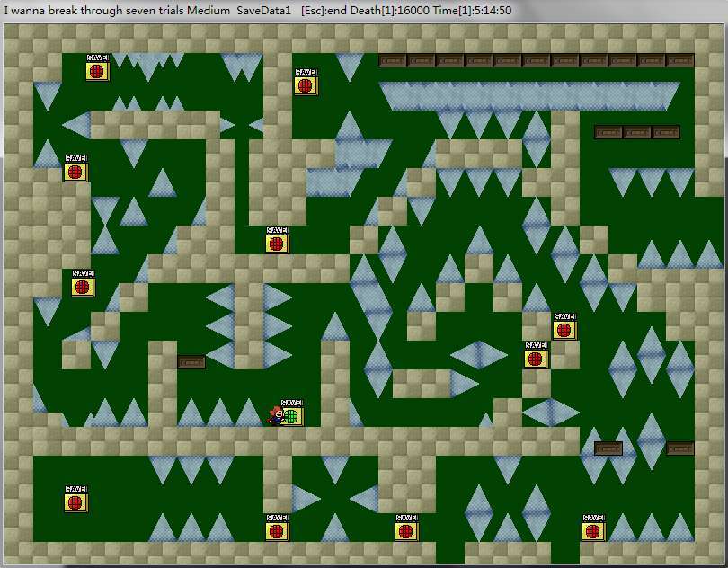728x568 pixels.
Task: Click the left-wall SAVE point just below the top-left one
Action: click(x=75, y=169)
